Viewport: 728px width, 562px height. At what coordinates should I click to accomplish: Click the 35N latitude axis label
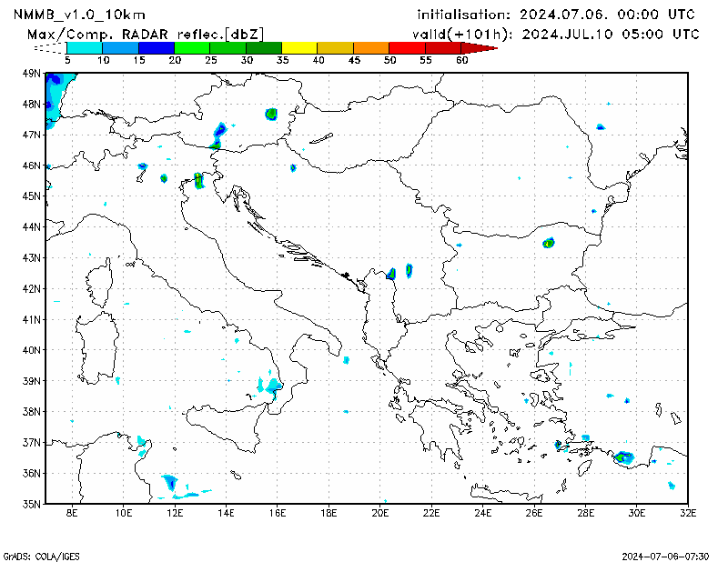pos(31,504)
